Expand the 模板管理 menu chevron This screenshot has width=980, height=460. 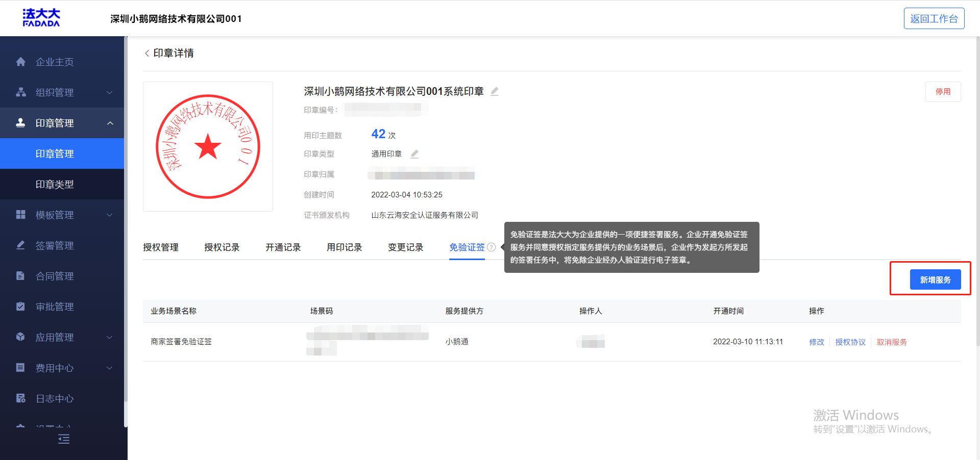[x=109, y=215]
